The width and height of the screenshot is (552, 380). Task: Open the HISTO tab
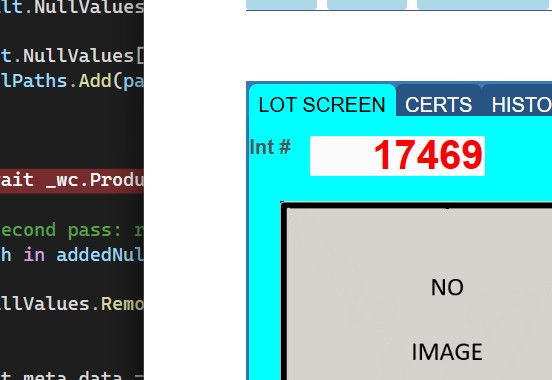tap(518, 101)
